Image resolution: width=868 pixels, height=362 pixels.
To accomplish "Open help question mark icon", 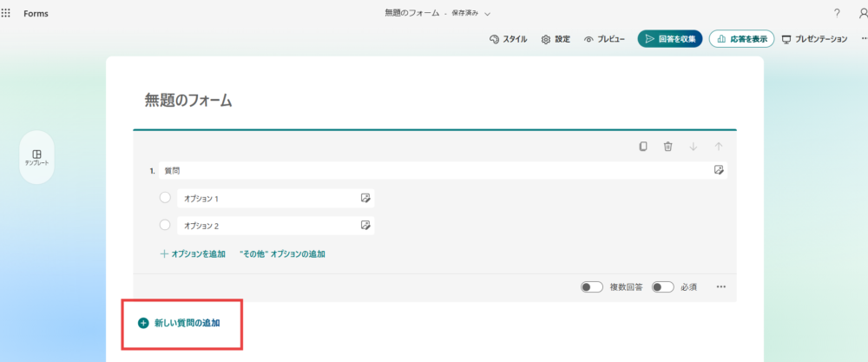I will pos(837,13).
